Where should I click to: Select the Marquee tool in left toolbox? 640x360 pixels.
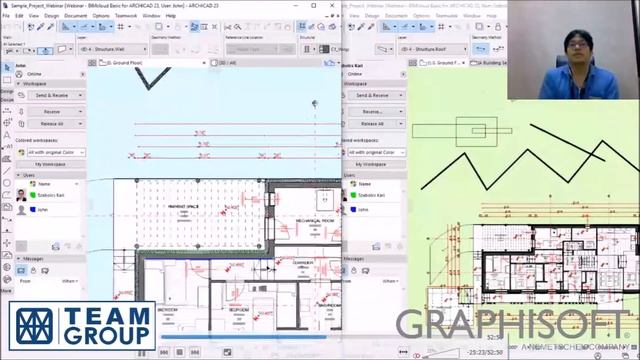(x=7, y=80)
